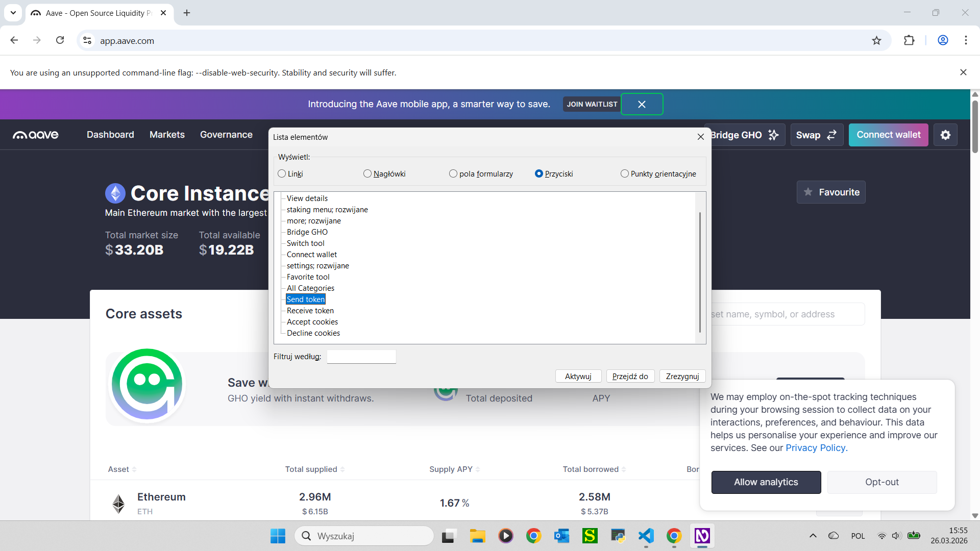Bookmark this tab with the star icon
Image resolution: width=980 pixels, height=551 pixels.
876,40
